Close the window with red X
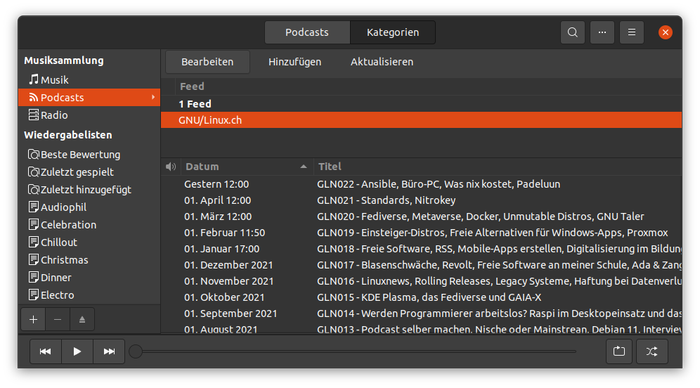This screenshot has width=700, height=388. click(665, 33)
